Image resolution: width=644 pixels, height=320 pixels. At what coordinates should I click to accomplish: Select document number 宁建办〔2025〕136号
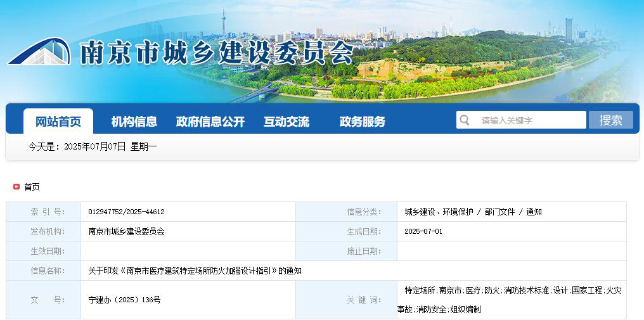point(124,300)
